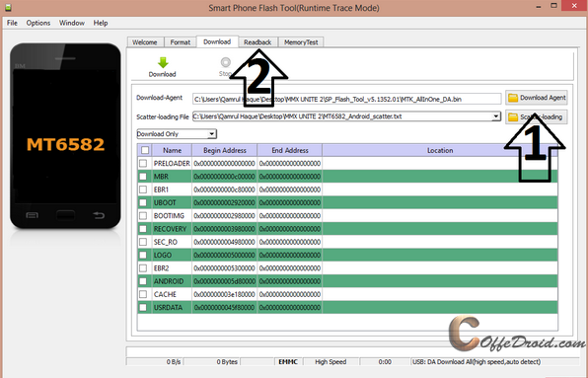Click the 0 B/s speed status entry
This screenshot has width=588, height=378.
pos(174,362)
